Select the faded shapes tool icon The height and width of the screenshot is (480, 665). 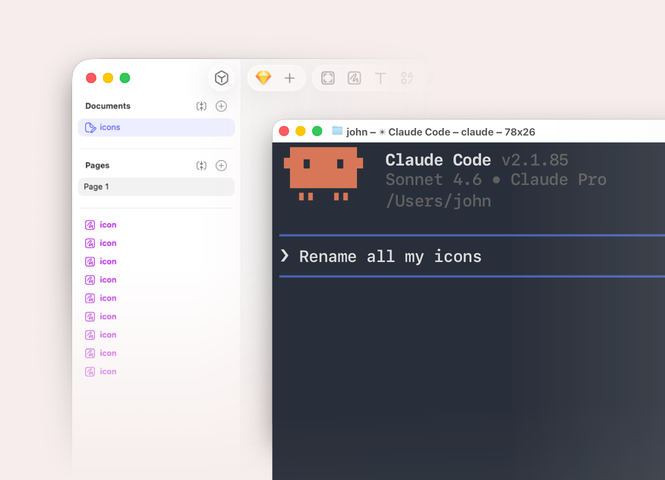tap(407, 78)
